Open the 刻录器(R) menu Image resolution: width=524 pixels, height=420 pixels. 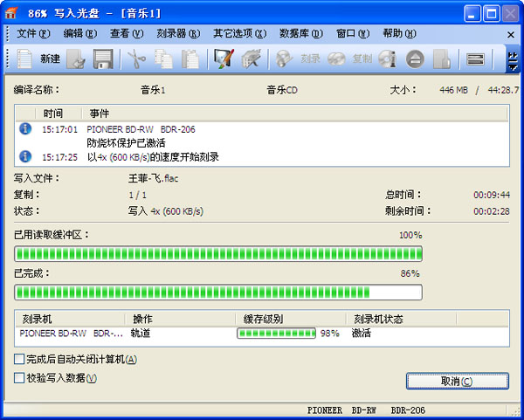(178, 33)
